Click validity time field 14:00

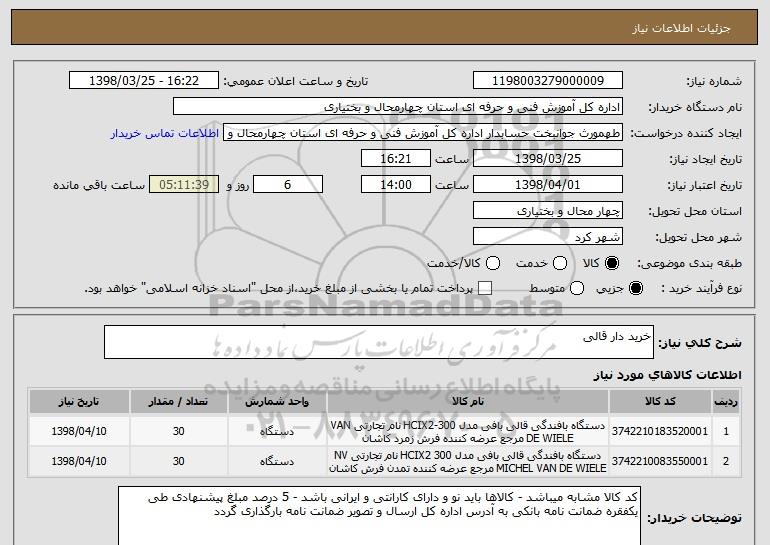(396, 185)
